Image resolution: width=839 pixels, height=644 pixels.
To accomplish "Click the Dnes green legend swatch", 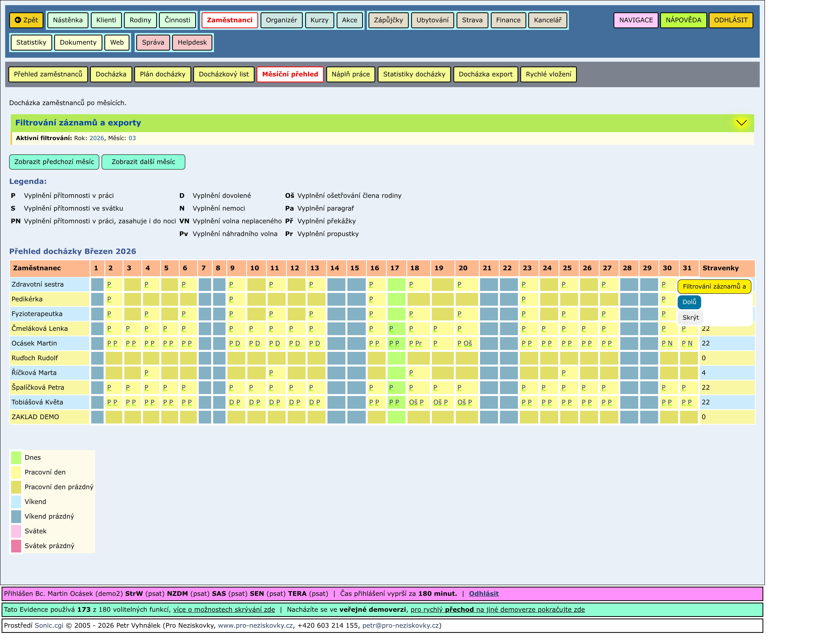I will click(x=16, y=457).
